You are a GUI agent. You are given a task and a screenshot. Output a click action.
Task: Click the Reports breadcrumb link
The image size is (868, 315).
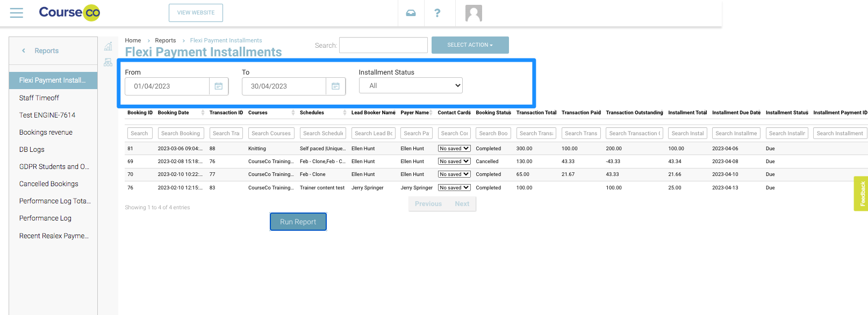click(165, 41)
